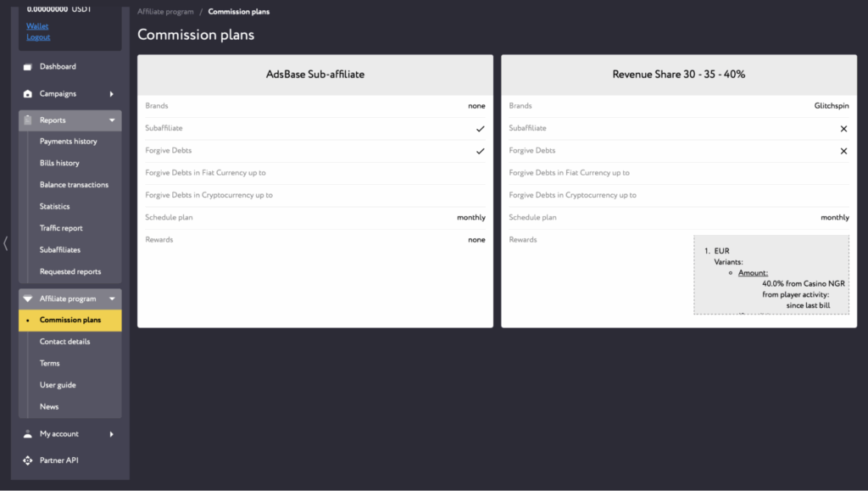The width and height of the screenshot is (868, 491).
Task: Expand the Campaigns submenu arrow
Action: [112, 94]
